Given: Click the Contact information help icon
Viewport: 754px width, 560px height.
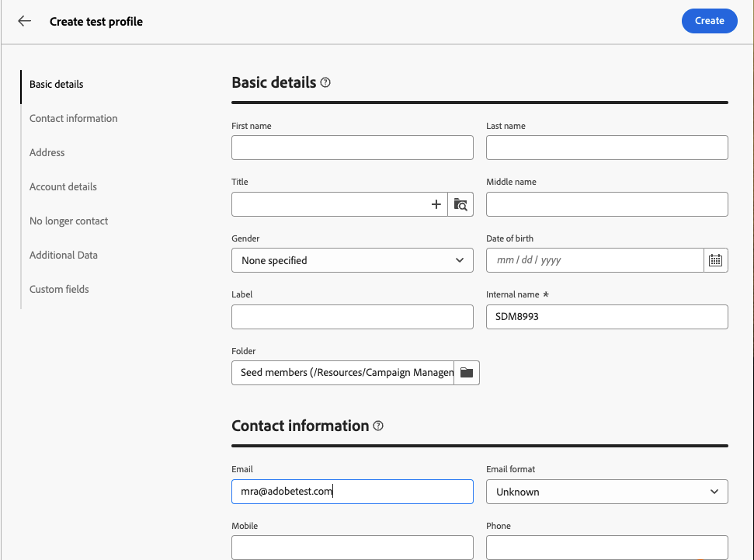Looking at the screenshot, I should coord(378,426).
